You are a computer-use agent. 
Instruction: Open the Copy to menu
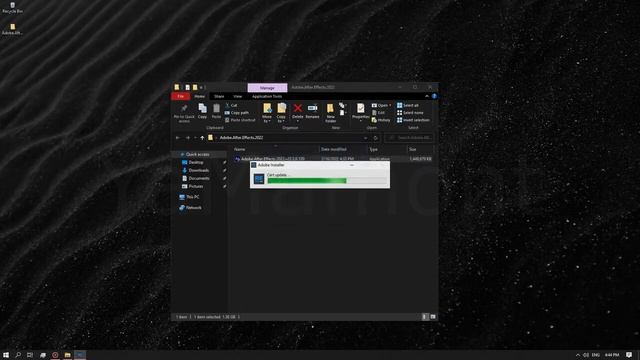pos(282,113)
